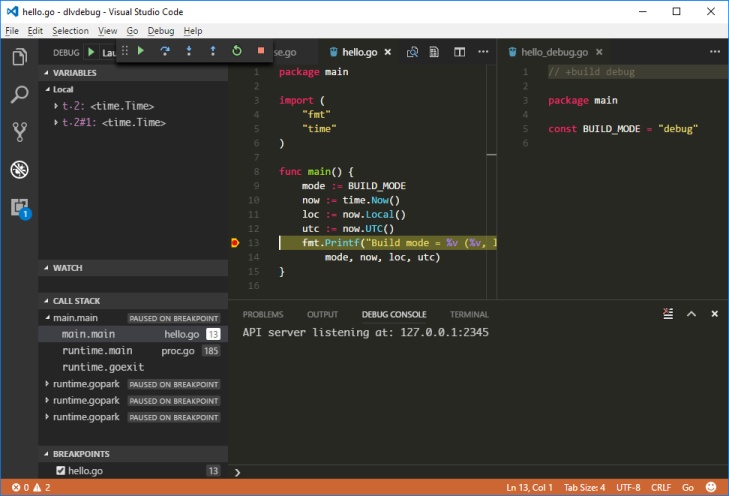Open the Debug view in activity bar

[19, 170]
